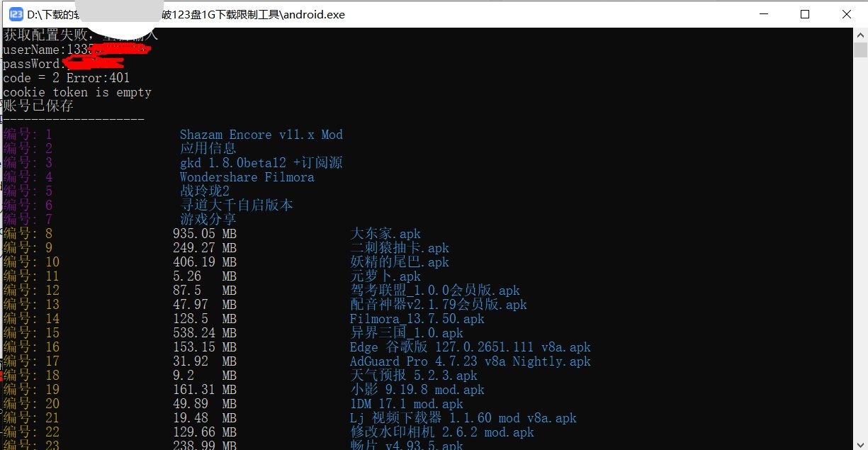The height and width of the screenshot is (450, 868).
Task: Click size value '161.31 MB'
Action: click(x=205, y=390)
